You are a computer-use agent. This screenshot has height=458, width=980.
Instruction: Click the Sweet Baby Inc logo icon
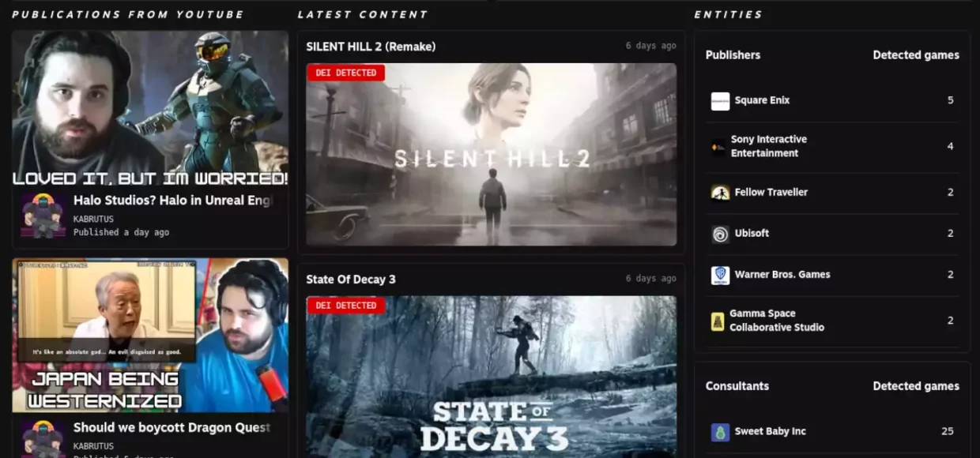click(x=720, y=432)
